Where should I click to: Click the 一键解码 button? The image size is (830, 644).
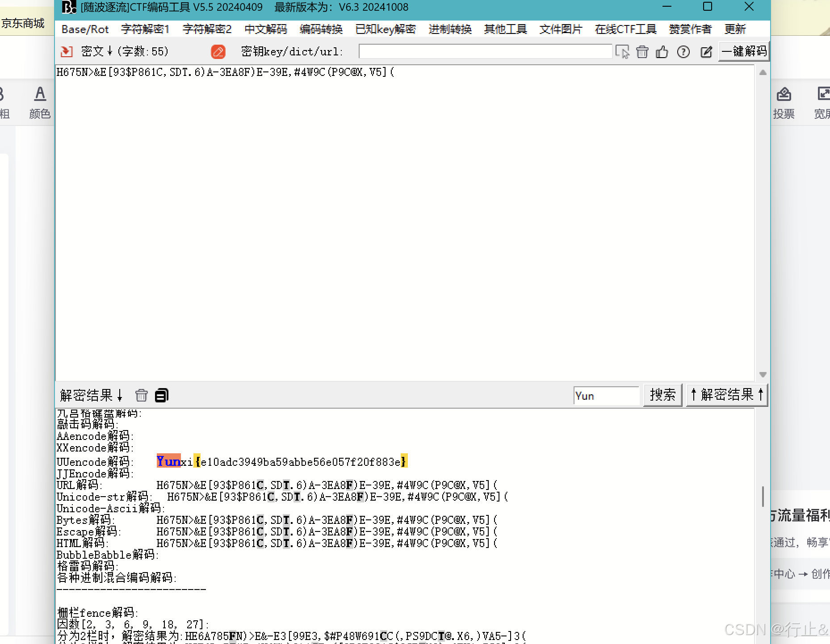click(744, 51)
